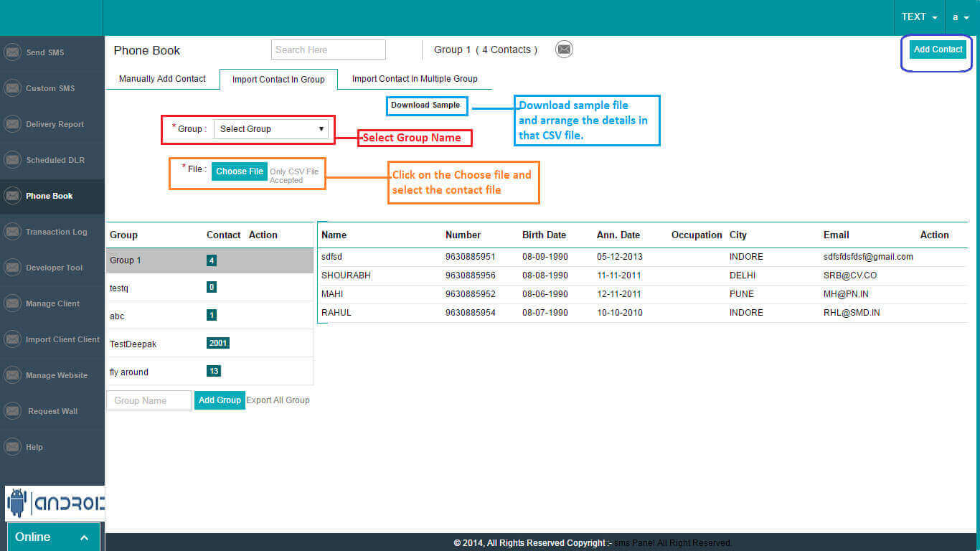Click the Help sidebar icon
Image resolution: width=980 pixels, height=551 pixels.
12,447
